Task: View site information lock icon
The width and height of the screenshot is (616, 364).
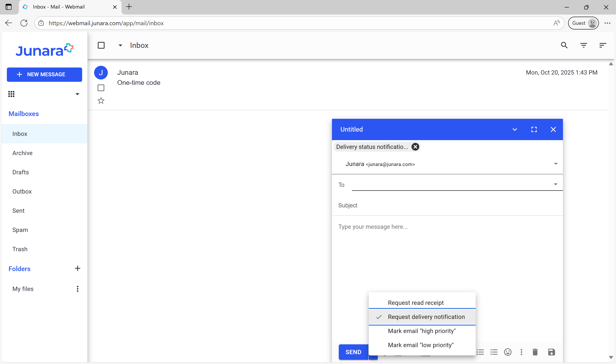Action: click(x=41, y=23)
